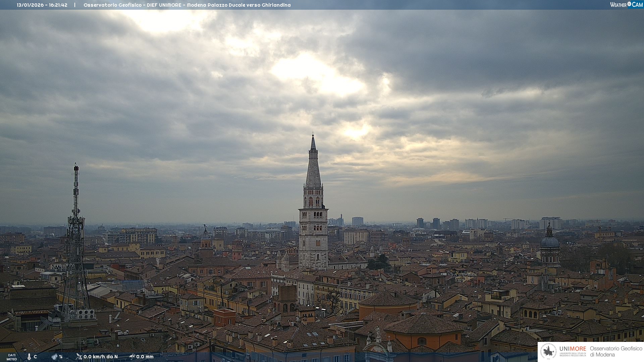Click the rain umbrella precipitation icon
644x362 pixels.
pyautogui.click(x=132, y=357)
